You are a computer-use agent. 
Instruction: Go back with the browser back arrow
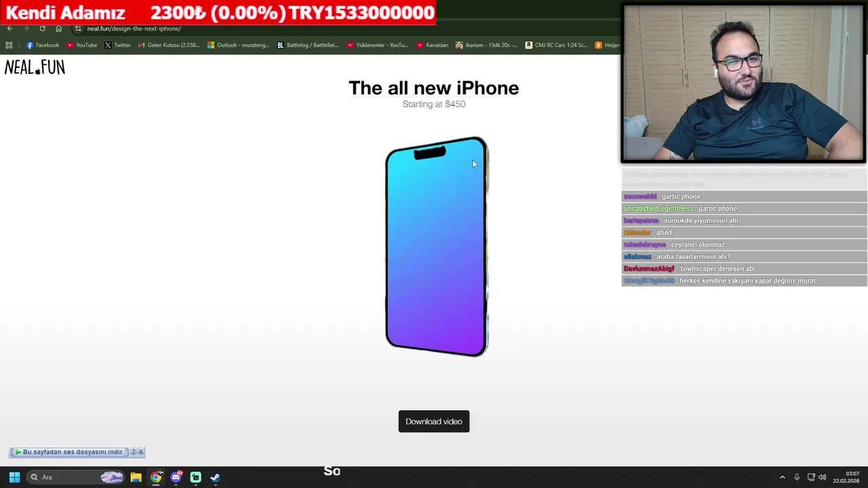[x=9, y=28]
